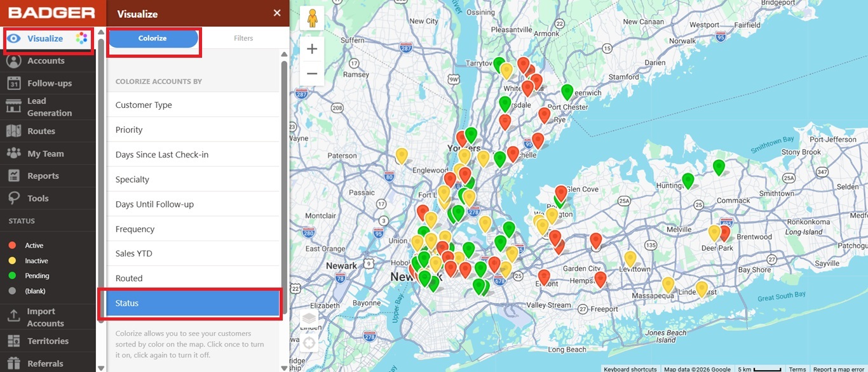Zoom out on the map
Viewport: 868px width, 372px height.
click(x=312, y=74)
